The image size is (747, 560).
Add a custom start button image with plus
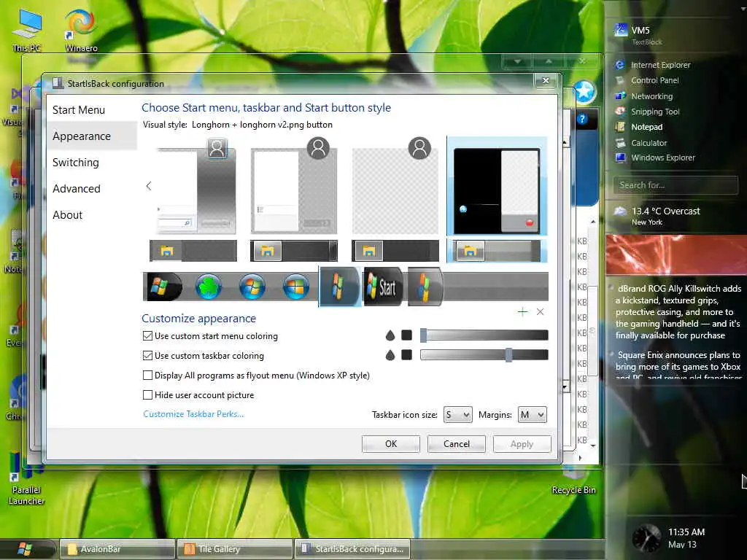522,312
